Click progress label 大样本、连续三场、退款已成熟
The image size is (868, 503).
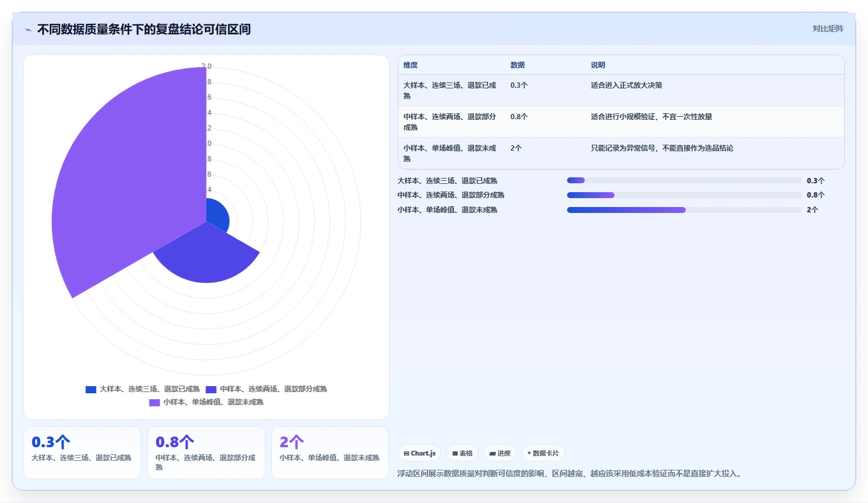447,181
